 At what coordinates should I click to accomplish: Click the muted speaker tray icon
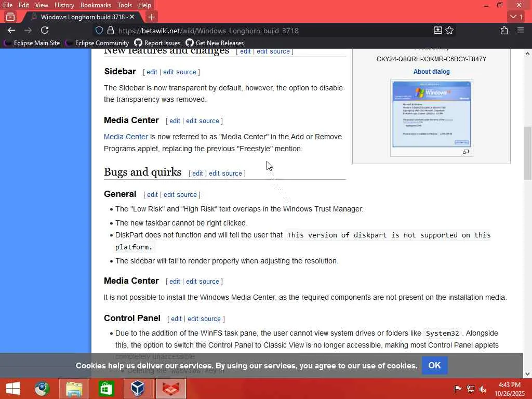tap(483, 389)
